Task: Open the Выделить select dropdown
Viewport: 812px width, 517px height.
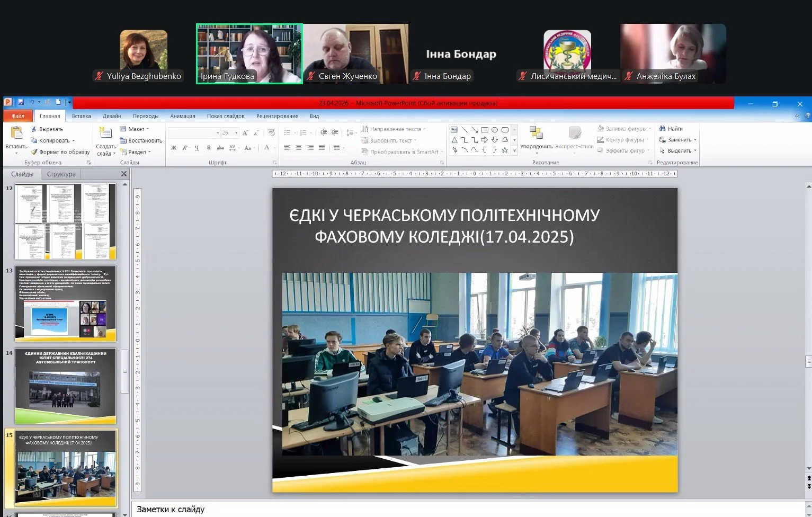Action: click(x=678, y=151)
